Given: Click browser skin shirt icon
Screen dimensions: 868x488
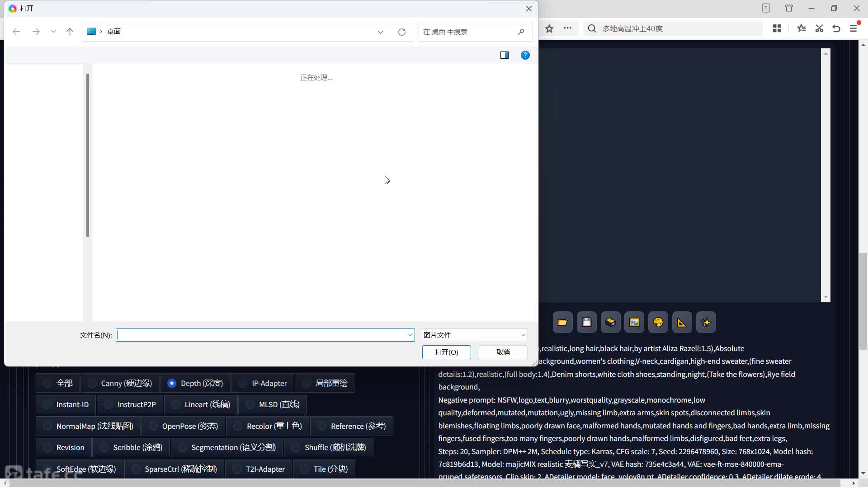Looking at the screenshot, I should coord(789,8).
